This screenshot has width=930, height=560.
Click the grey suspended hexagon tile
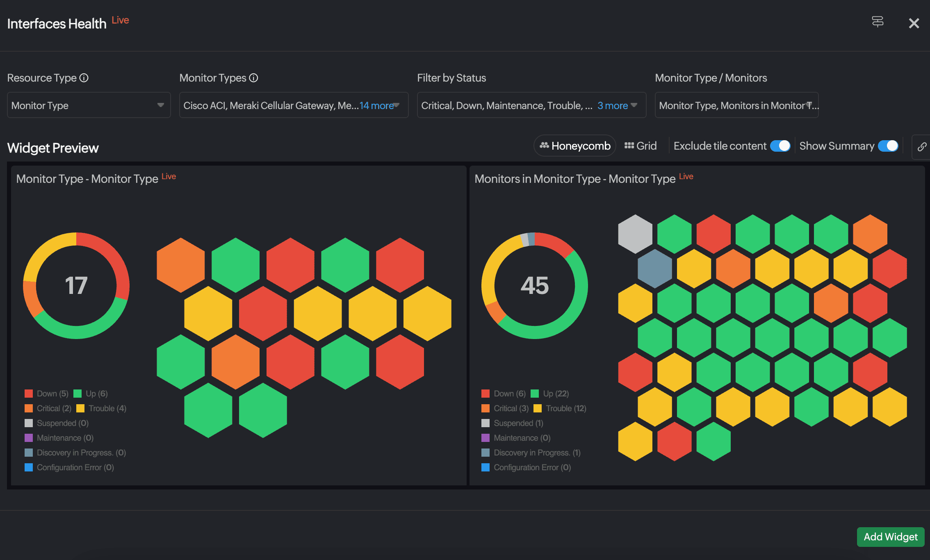[x=635, y=234]
